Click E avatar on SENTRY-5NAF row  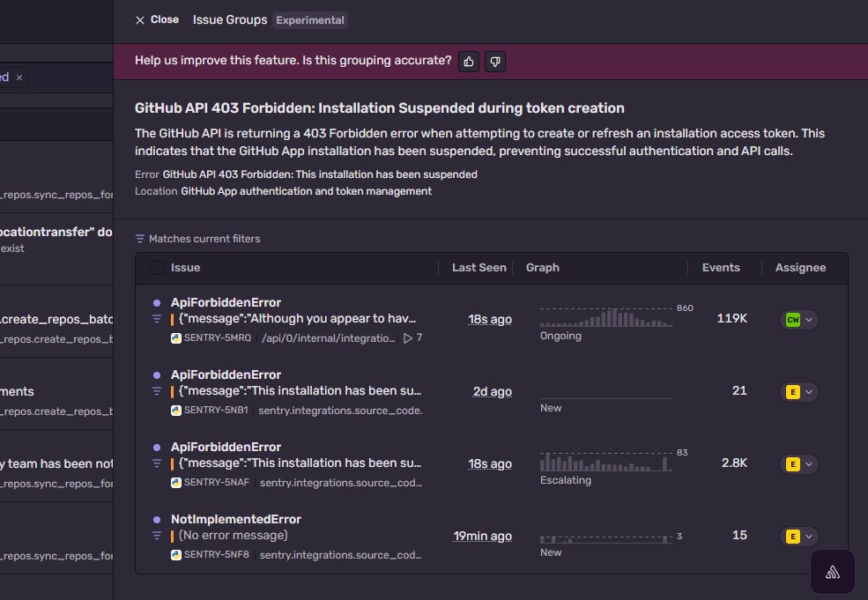point(793,463)
